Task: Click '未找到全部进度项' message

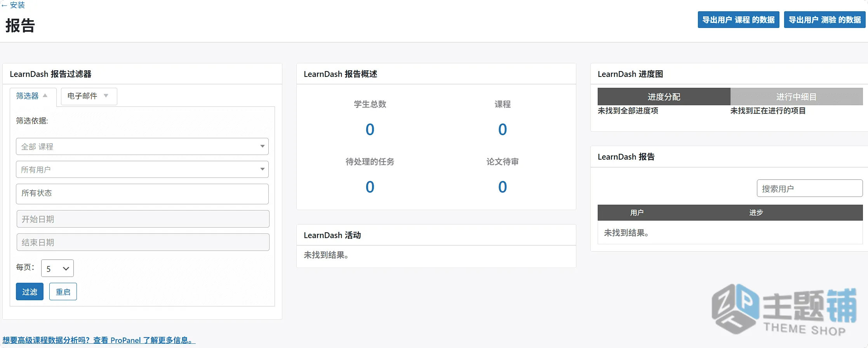Action: (x=628, y=111)
